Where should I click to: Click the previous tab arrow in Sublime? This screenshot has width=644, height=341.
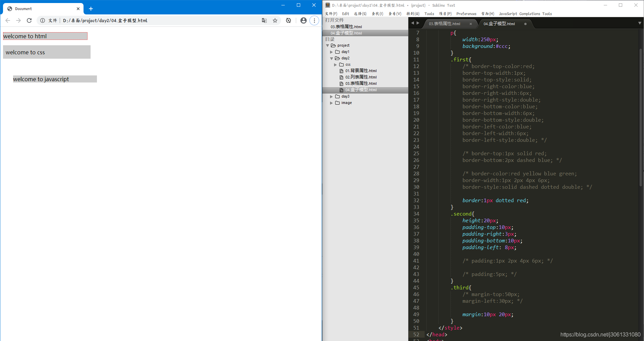pos(413,23)
